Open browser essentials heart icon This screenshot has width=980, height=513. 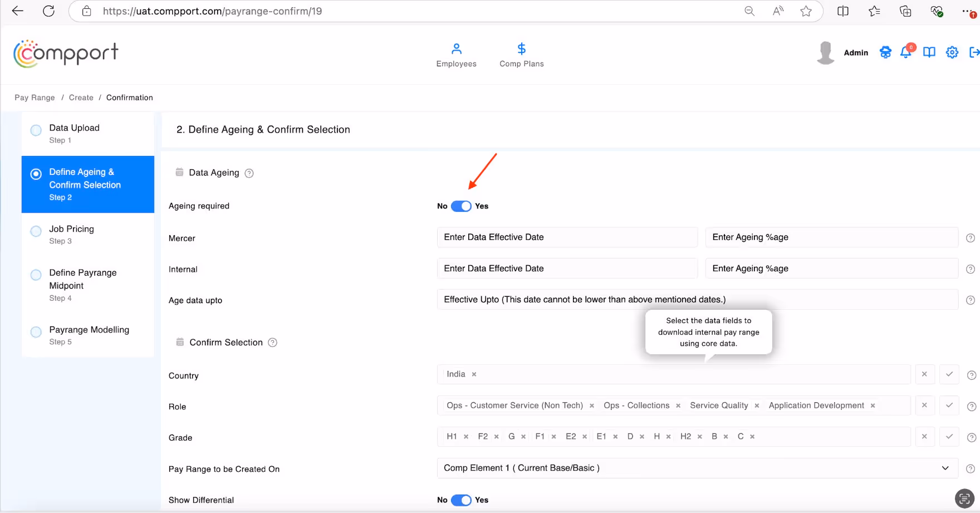click(937, 11)
